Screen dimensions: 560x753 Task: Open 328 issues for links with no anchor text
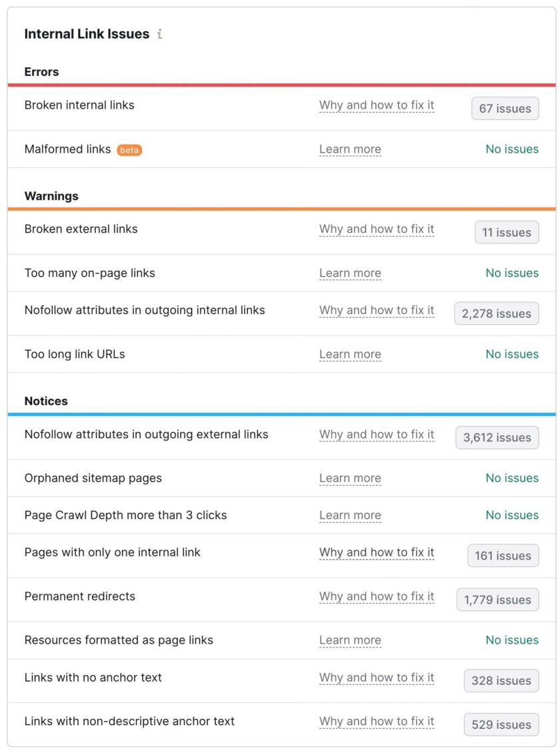tap(501, 681)
